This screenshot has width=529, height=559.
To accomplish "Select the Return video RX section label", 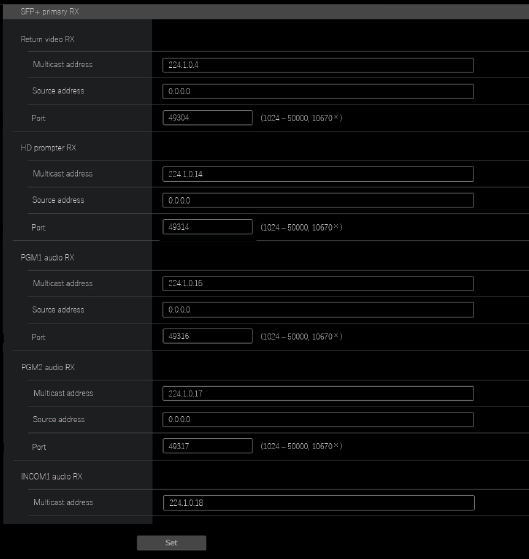I will pos(47,39).
